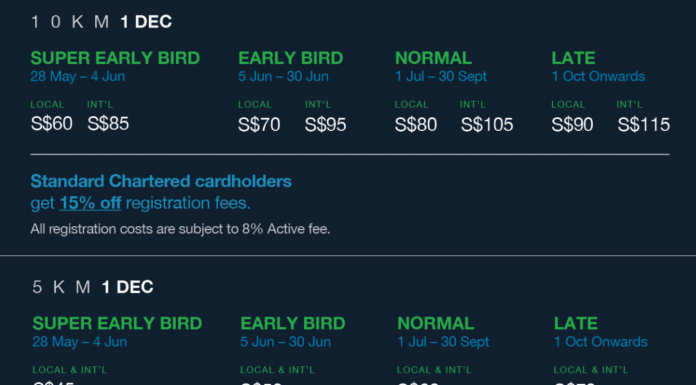This screenshot has height=385, width=696.
Task: Select S$60 local super early bird price
Action: point(51,123)
